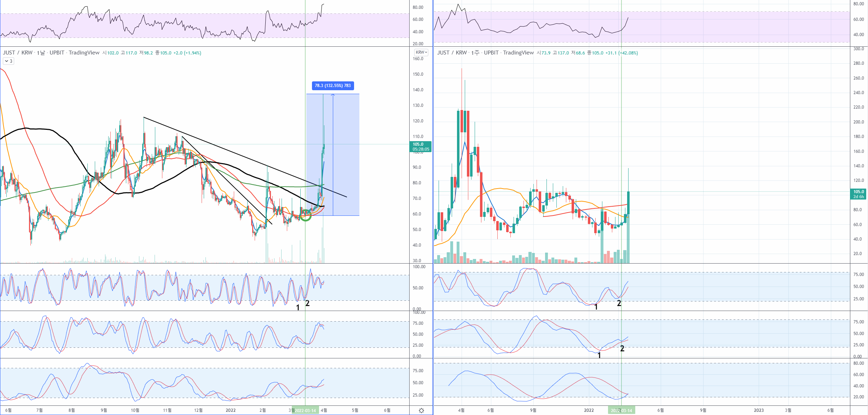
Task: Click JUST / KRW 1주 weekly chart title
Action: 458,53
